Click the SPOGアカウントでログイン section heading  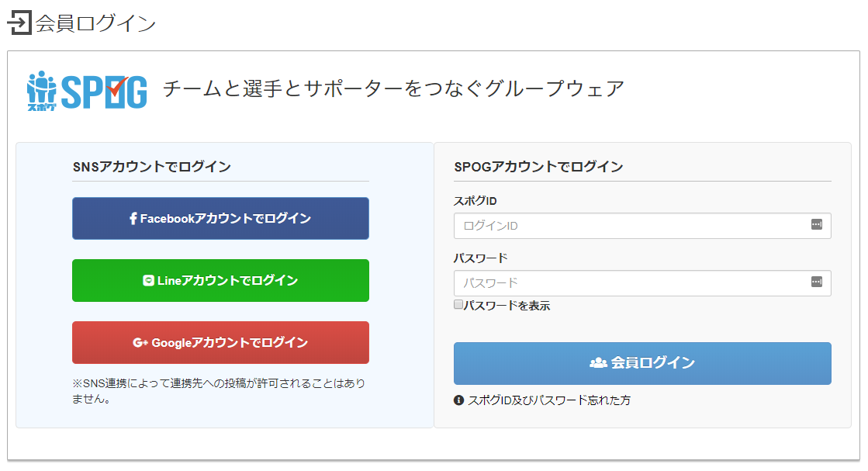tap(538, 167)
